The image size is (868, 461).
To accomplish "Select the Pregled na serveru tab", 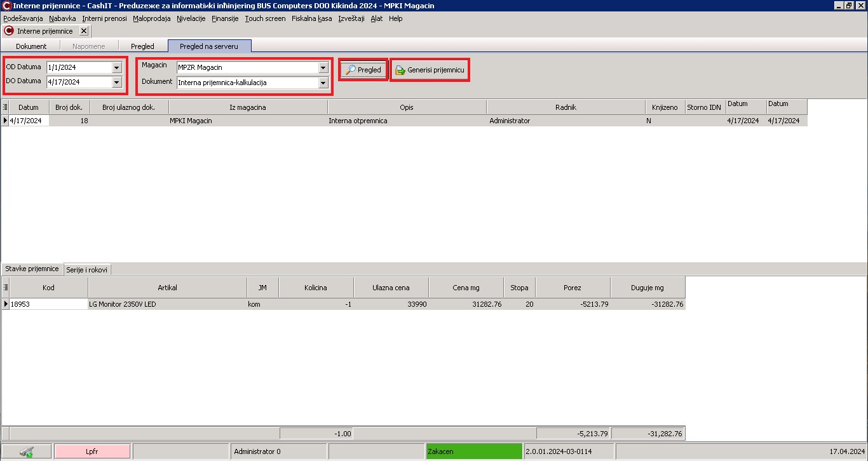I will (209, 46).
